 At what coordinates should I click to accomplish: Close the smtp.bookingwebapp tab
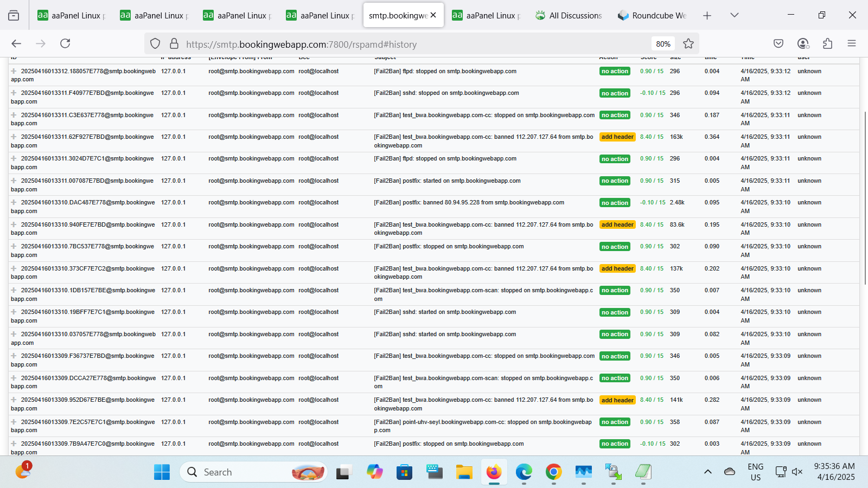click(x=433, y=15)
